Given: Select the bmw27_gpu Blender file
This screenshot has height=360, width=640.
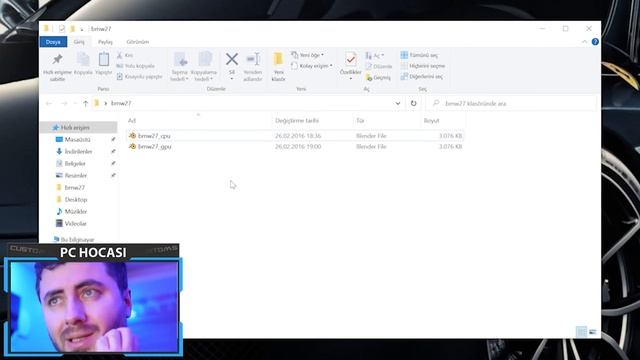Looking at the screenshot, I should tap(296, 147).
